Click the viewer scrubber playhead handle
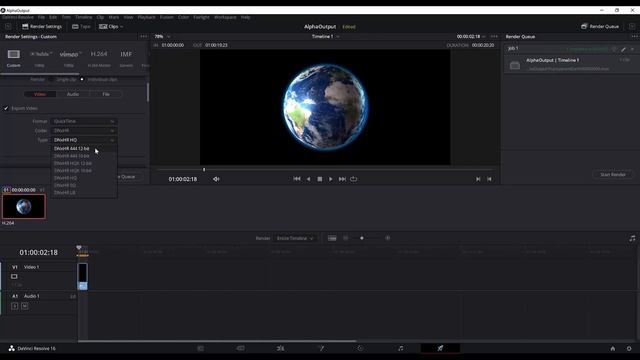 (204, 169)
